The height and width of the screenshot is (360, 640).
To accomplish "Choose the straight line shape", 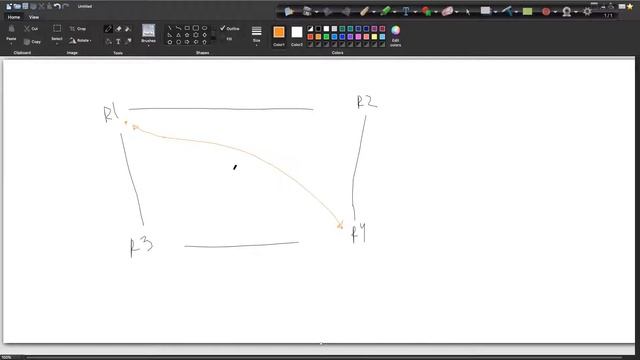I will 170,28.
